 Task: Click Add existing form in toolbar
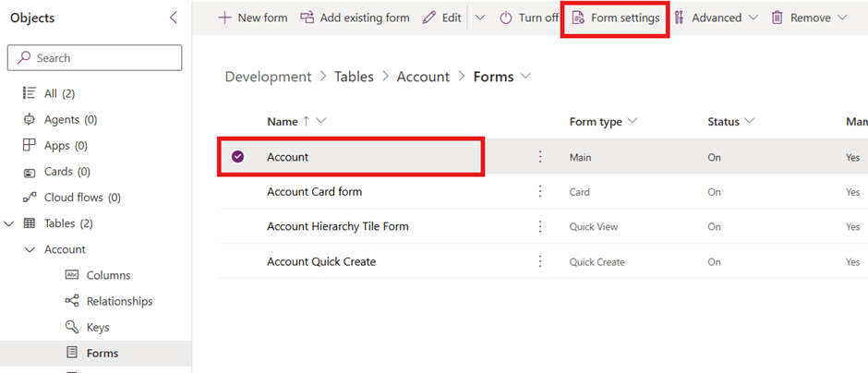[355, 18]
